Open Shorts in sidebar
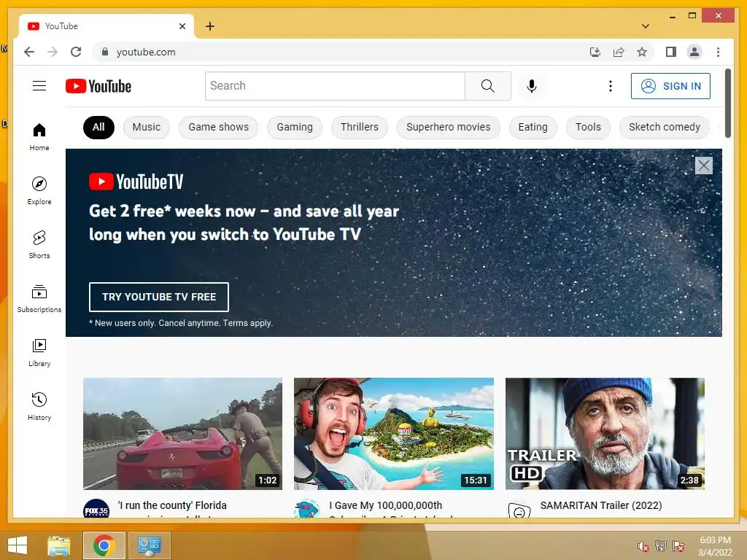747x560 pixels. coord(39,245)
